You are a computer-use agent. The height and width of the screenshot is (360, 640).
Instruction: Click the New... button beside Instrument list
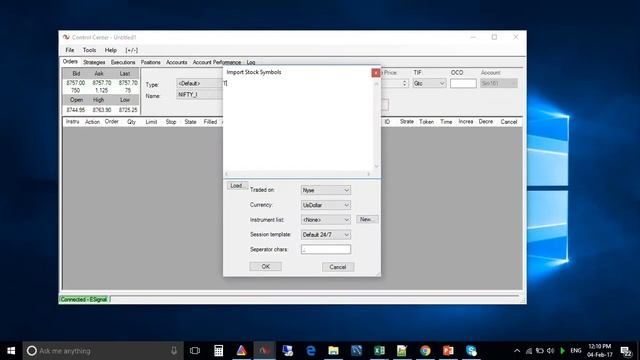(x=367, y=219)
